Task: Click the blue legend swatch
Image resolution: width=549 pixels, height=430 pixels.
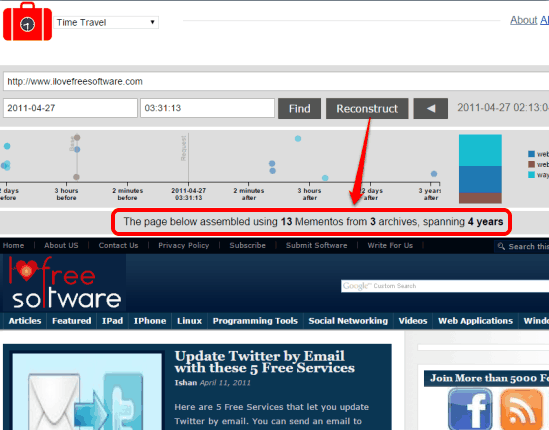Action: click(x=531, y=154)
